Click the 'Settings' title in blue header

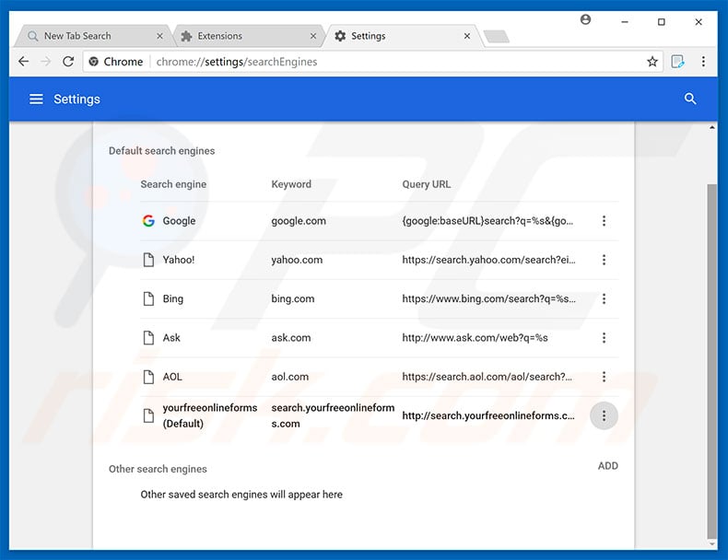76,99
